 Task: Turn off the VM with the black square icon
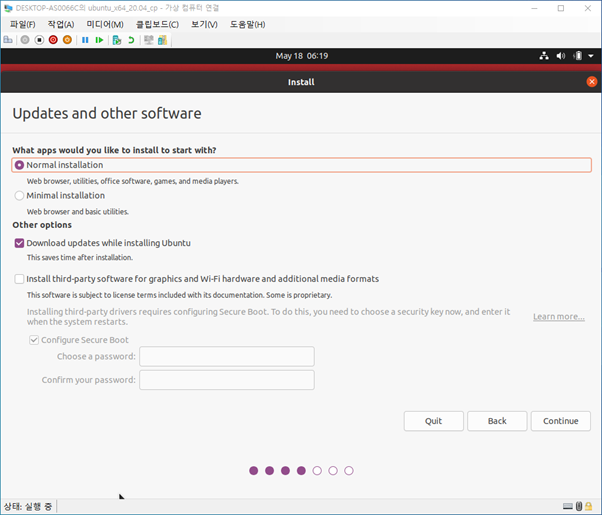[39, 40]
